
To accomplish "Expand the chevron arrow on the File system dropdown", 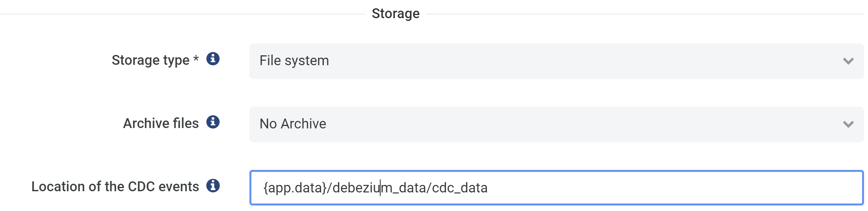I will coord(848,61).
